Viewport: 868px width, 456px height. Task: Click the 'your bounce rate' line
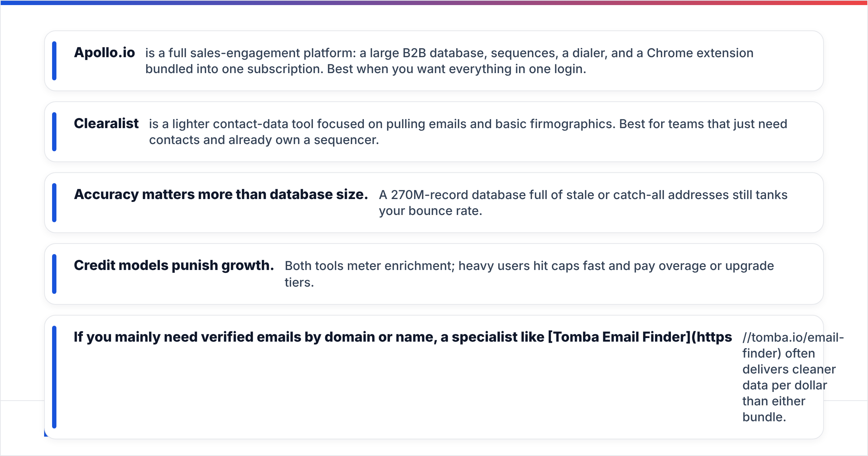[x=430, y=211]
